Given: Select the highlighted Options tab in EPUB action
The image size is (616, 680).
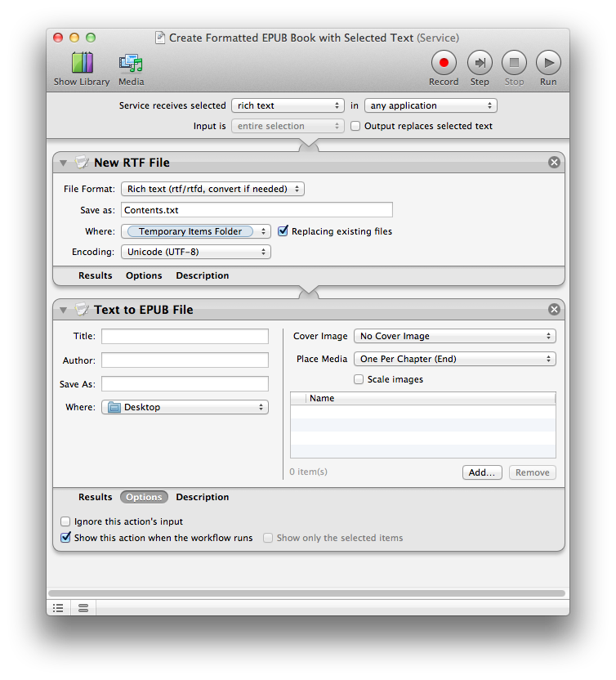Looking at the screenshot, I should coord(144,497).
